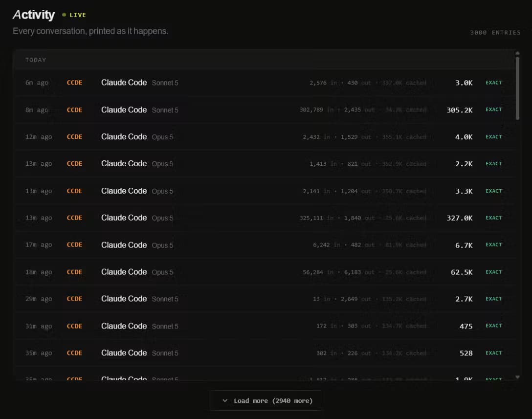This screenshot has width=532, height=419.
Task: Click the 62.5K token total
Action: 462,272
